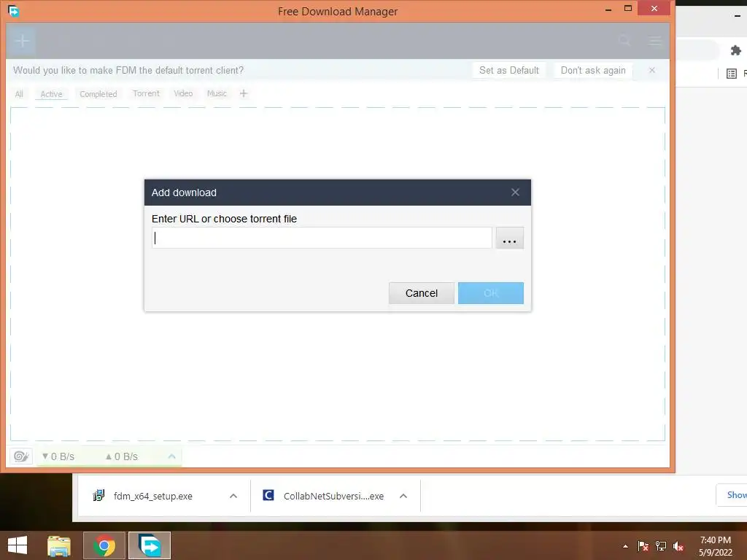
Task: Open the taskbar clock showing 7:40 PM
Action: [715, 546]
